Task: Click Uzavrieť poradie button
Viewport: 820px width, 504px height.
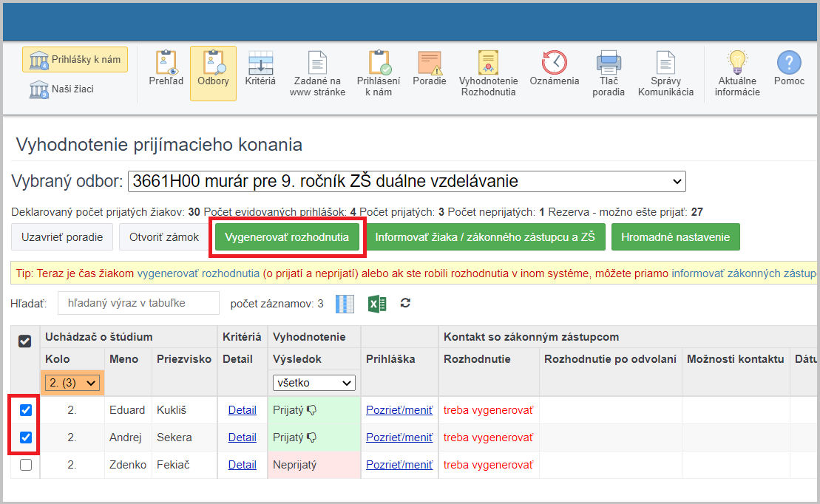Action: pos(62,236)
